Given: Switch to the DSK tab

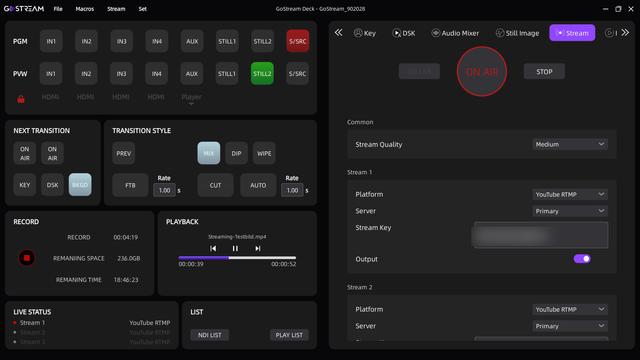Looking at the screenshot, I should click(404, 33).
